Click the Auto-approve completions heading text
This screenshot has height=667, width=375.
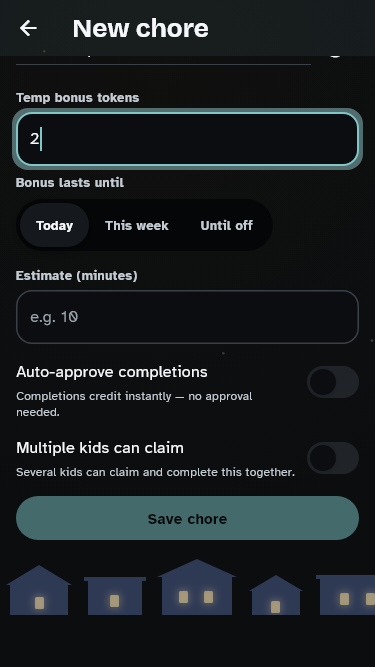point(112,372)
